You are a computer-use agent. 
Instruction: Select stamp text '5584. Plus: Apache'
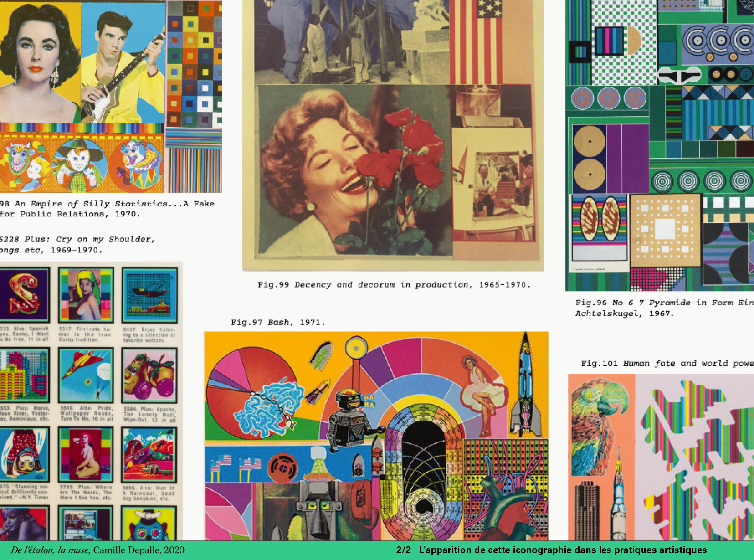pyautogui.click(x=150, y=414)
